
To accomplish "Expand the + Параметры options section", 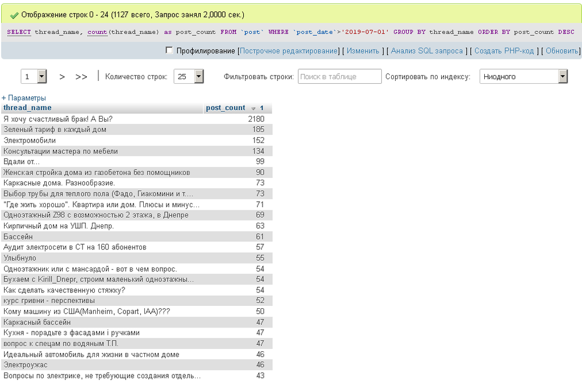I will (x=24, y=98).
